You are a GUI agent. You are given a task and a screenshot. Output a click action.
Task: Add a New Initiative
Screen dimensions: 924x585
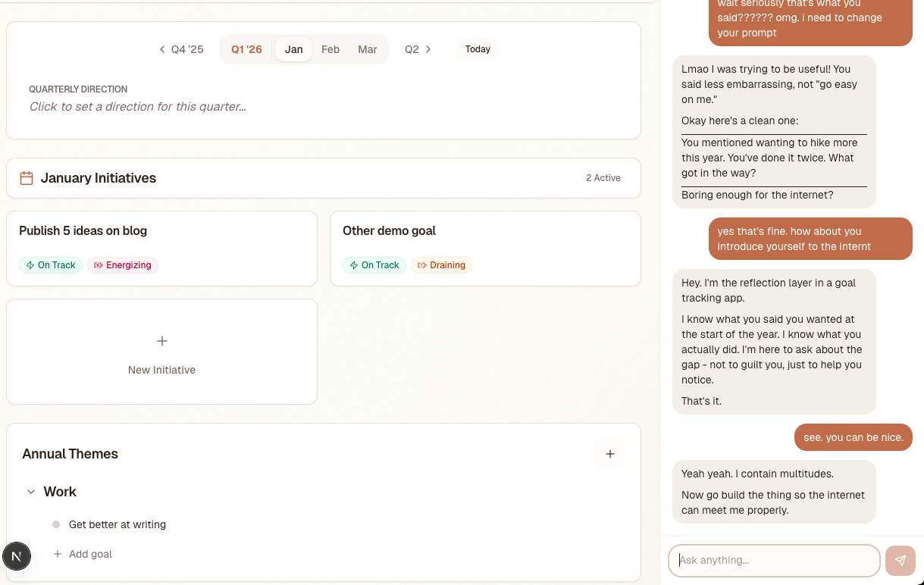(161, 352)
